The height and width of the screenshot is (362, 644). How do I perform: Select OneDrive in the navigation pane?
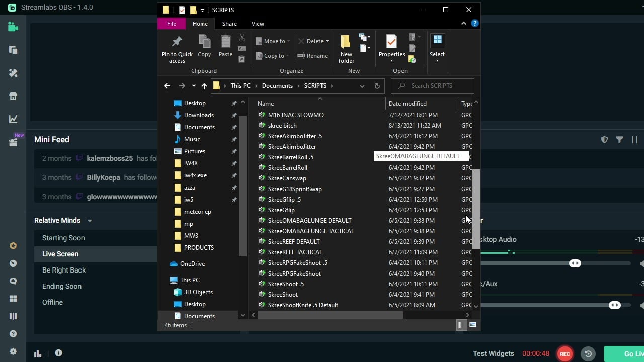192,264
